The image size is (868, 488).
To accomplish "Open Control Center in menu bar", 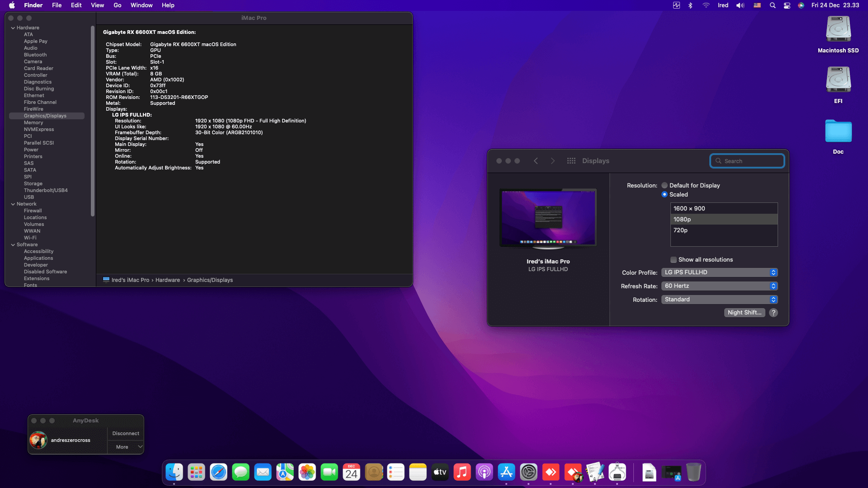I will (x=787, y=5).
